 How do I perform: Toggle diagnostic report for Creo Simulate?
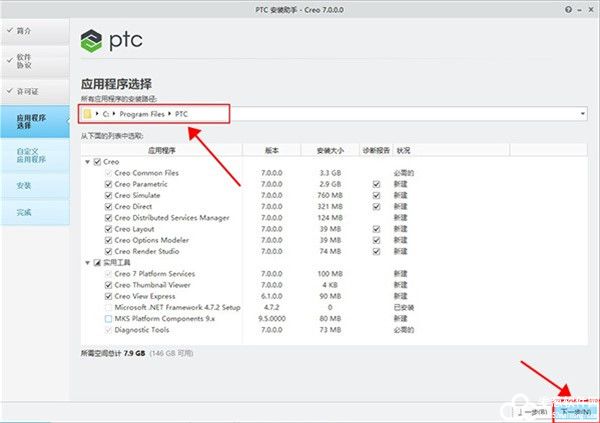pyautogui.click(x=377, y=195)
